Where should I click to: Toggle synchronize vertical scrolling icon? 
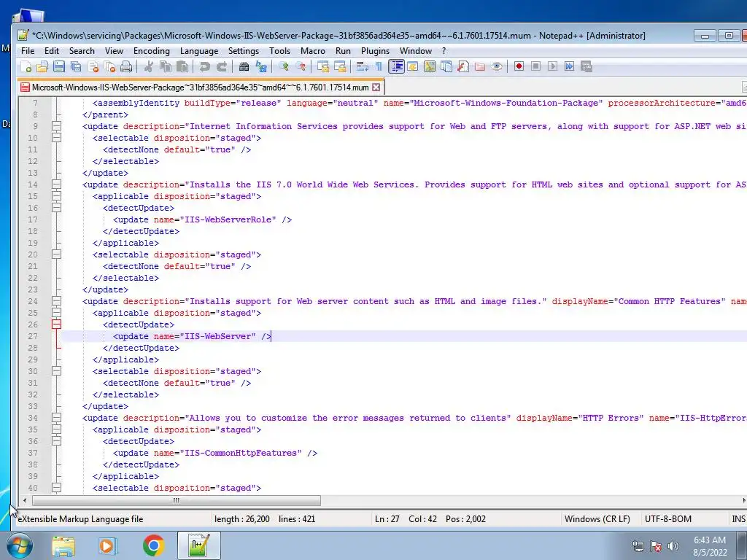tap(322, 66)
